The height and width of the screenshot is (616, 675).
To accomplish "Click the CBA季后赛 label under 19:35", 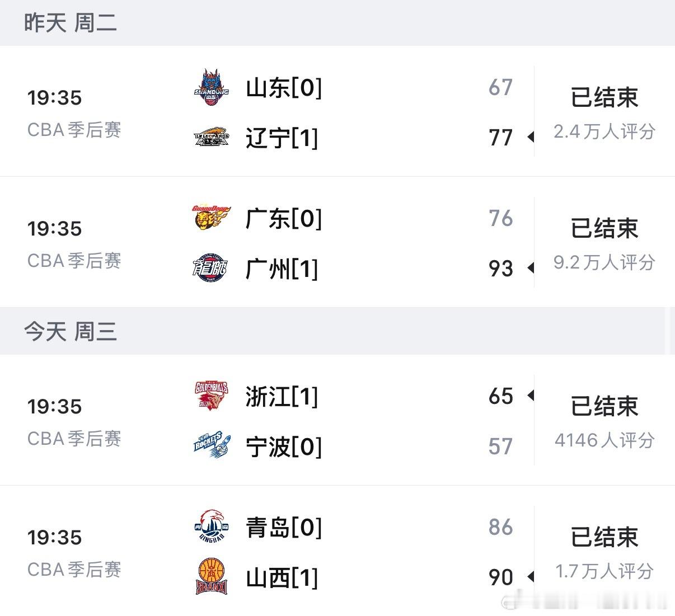I will [74, 130].
